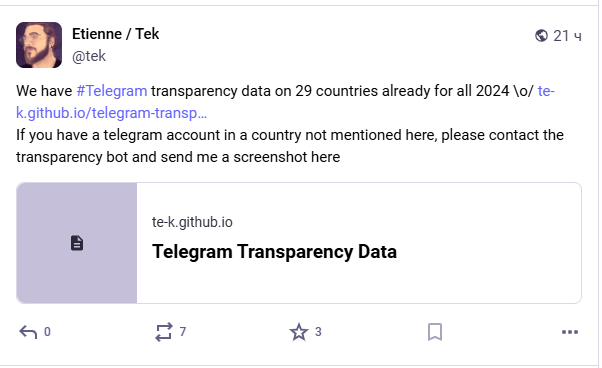Click the lavender thumbnail area of link card

tap(77, 243)
